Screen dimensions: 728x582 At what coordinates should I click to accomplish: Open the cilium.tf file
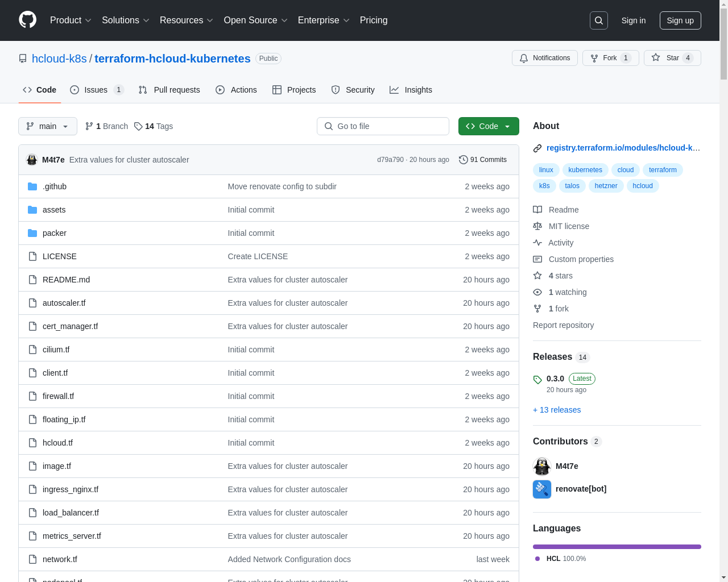(x=56, y=350)
